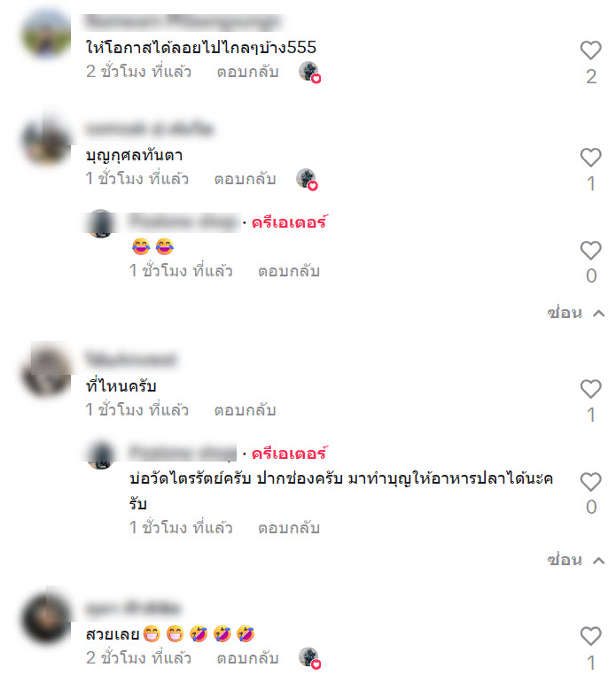Reply to the comment ending with 555
The height and width of the screenshot is (683, 616).
[247, 72]
